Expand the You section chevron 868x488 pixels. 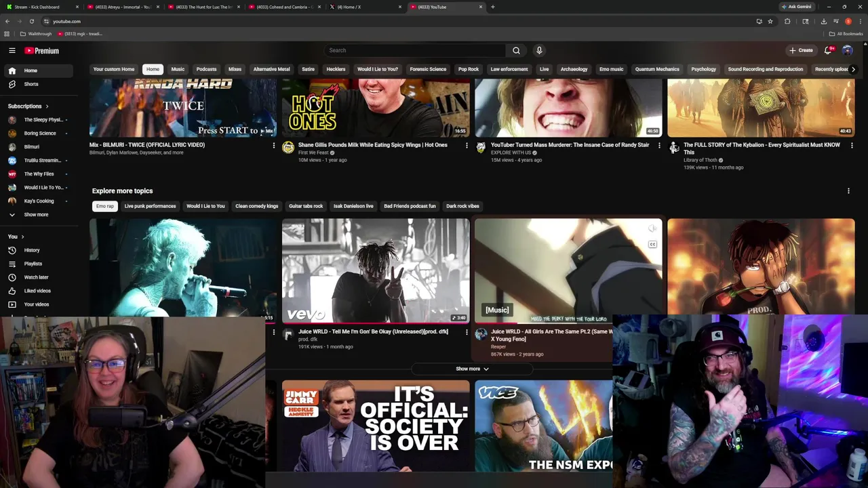(x=22, y=237)
